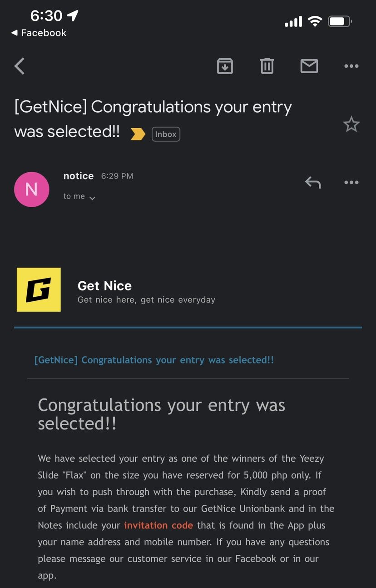Tap the orange "invitation code" link
The image size is (376, 588).
pyautogui.click(x=158, y=525)
